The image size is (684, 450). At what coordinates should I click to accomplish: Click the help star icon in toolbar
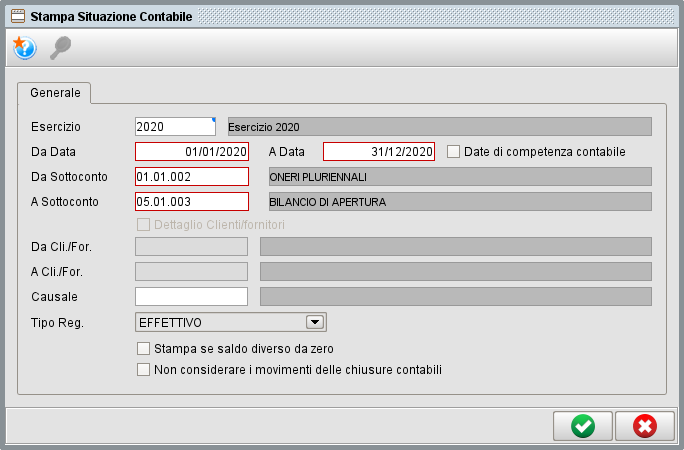point(23,47)
